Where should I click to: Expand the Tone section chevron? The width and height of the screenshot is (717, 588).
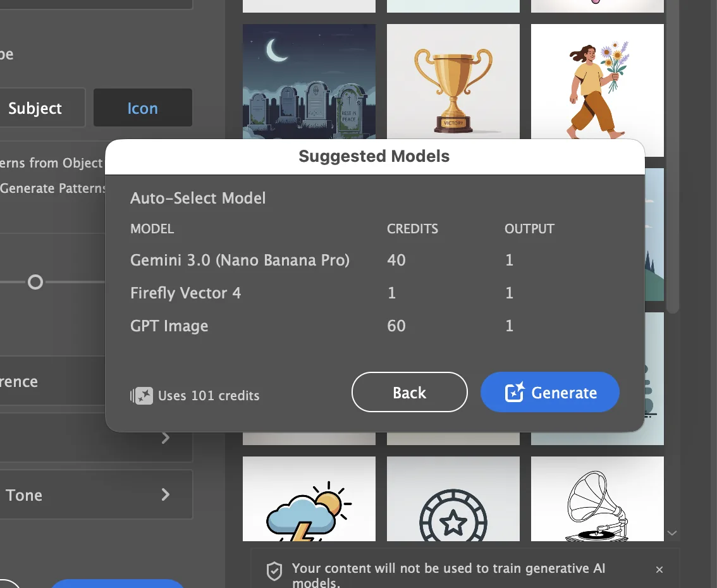pyautogui.click(x=166, y=494)
